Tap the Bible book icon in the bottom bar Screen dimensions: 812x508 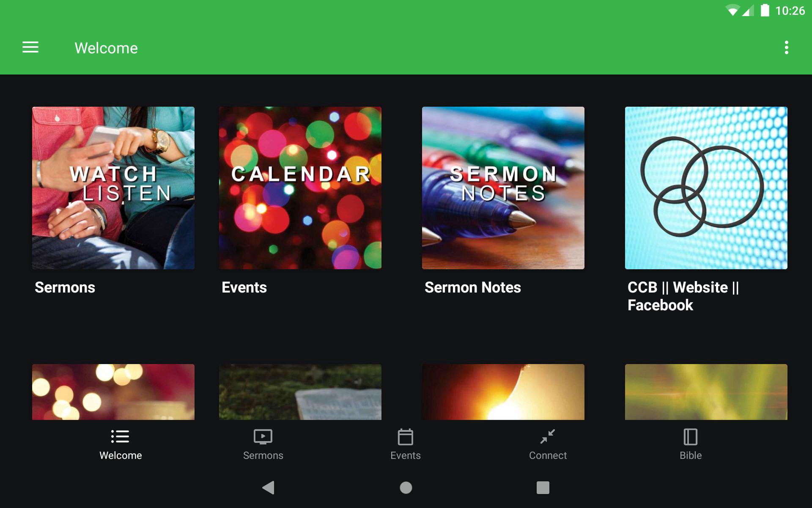coord(690,436)
